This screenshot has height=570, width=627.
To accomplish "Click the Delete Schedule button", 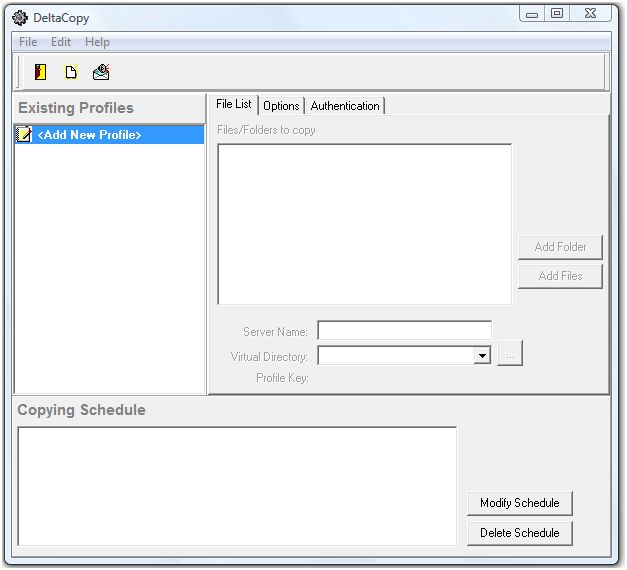I will (520, 533).
